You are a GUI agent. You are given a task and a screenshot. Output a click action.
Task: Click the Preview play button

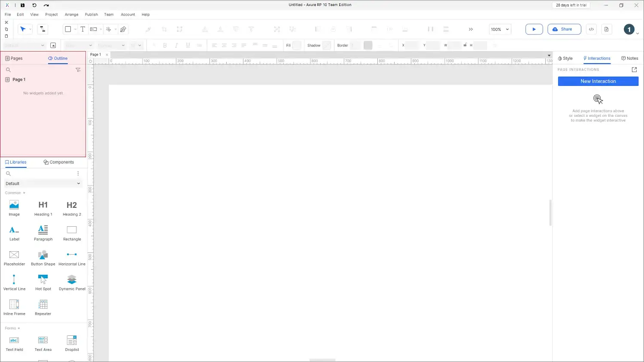click(534, 29)
